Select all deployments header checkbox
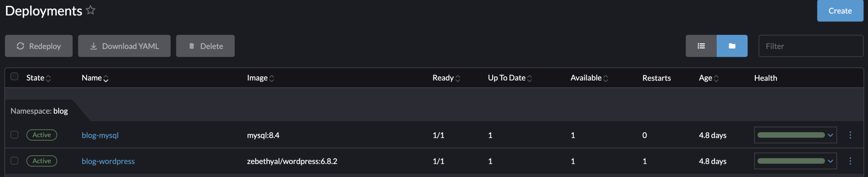Image resolution: width=868 pixels, height=177 pixels. (14, 76)
